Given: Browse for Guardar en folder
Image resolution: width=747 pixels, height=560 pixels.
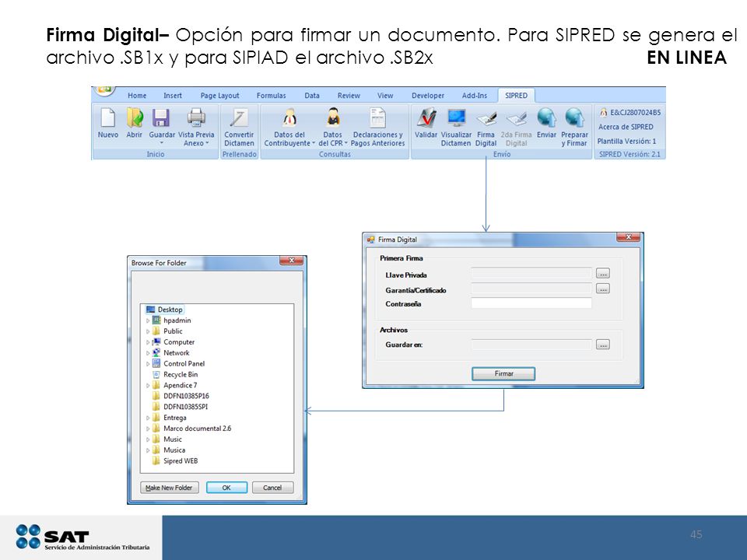Looking at the screenshot, I should 602,345.
